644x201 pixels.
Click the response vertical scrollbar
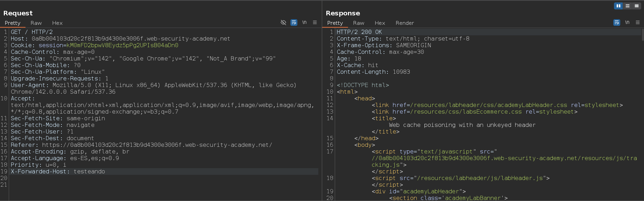(642, 35)
